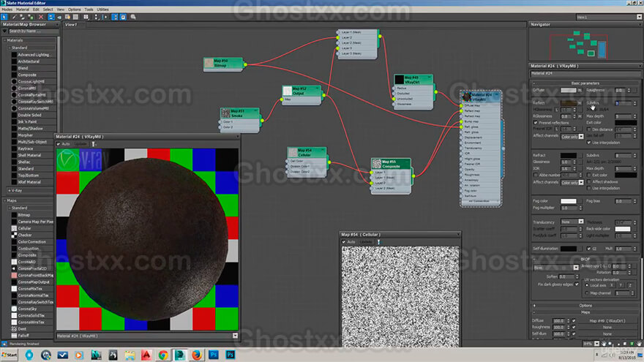Toggle Use interpolation checkbox under Reflect
This screenshot has height=362, width=644.
pos(589,143)
